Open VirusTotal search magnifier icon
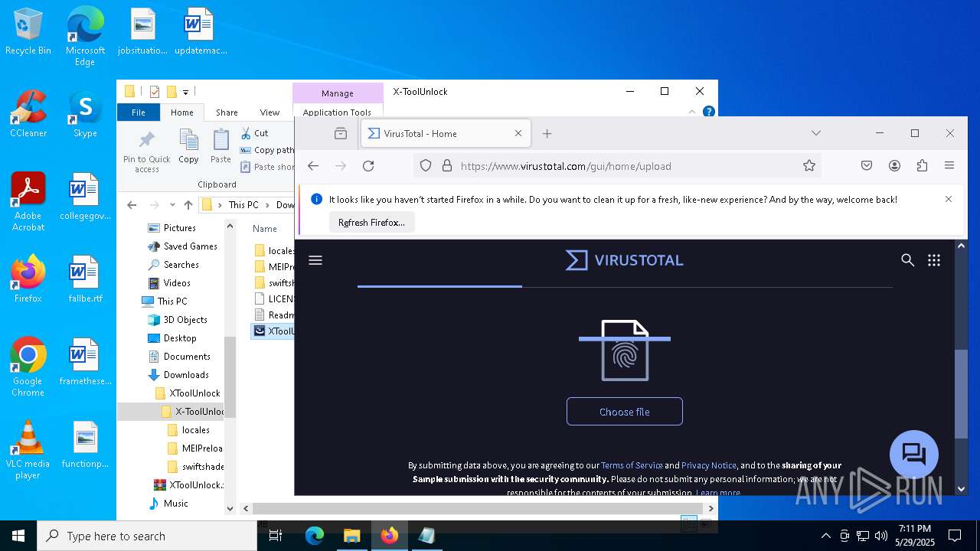This screenshot has width=980, height=551. click(x=908, y=260)
